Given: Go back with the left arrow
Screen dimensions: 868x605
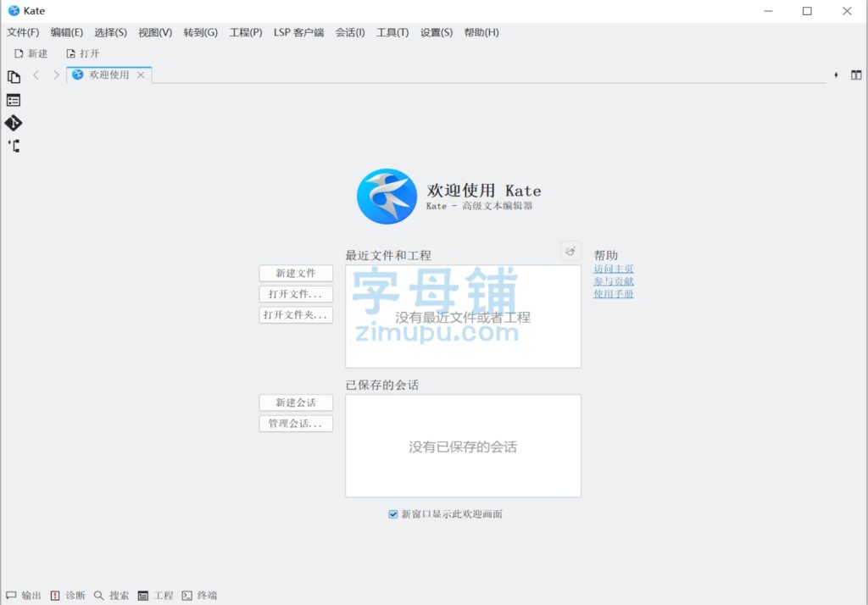Looking at the screenshot, I should [x=36, y=75].
